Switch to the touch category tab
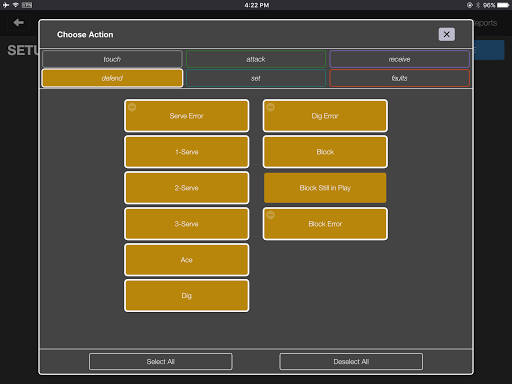This screenshot has height=384, width=512. tap(112, 59)
